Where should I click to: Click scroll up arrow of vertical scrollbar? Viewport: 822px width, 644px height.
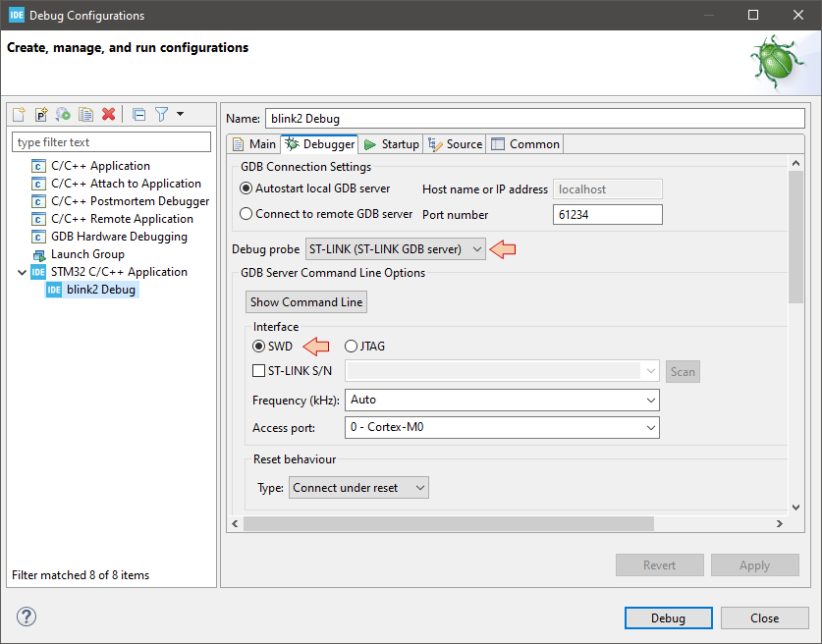click(x=795, y=163)
